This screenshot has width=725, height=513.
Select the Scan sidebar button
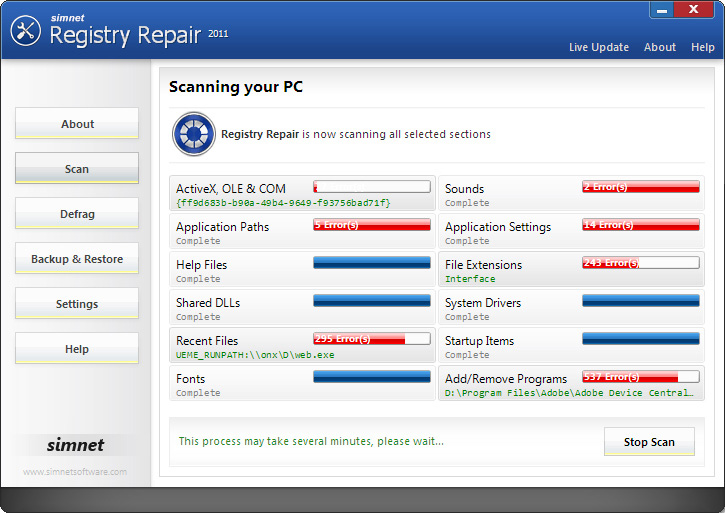click(77, 169)
